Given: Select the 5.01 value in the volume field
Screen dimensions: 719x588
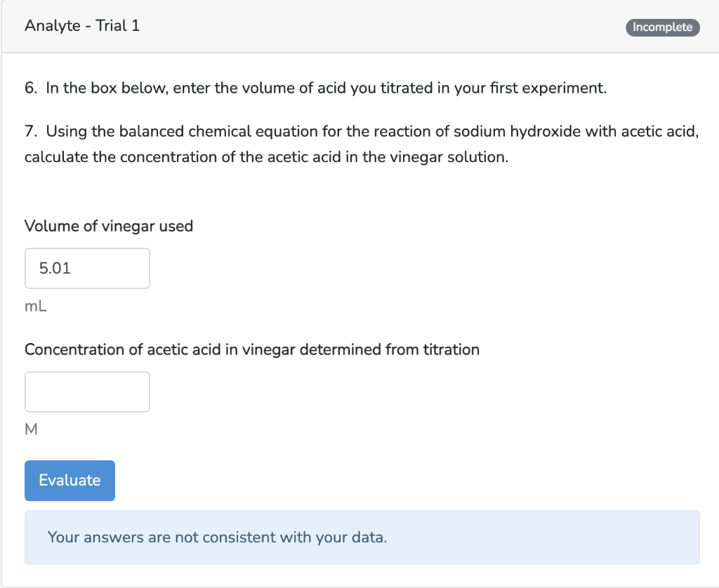Looking at the screenshot, I should pos(53,268).
